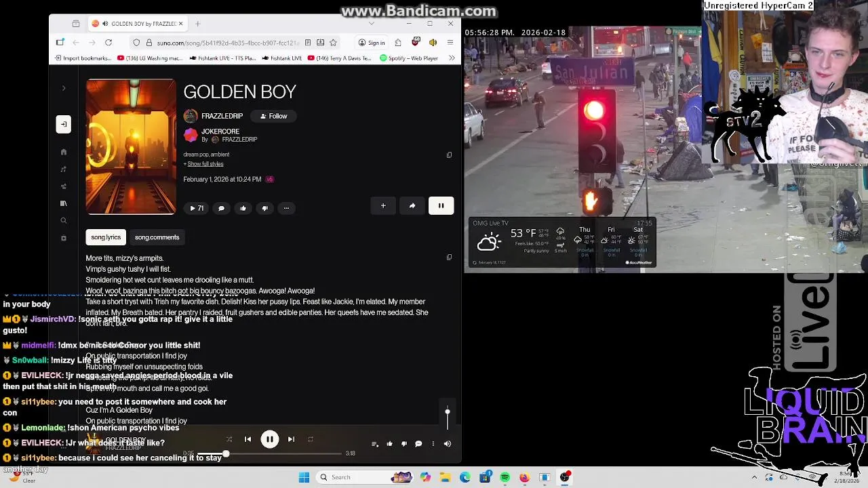Image resolution: width=868 pixels, height=488 pixels.
Task: Expand the Suno sidebar with chevron
Action: [x=64, y=88]
